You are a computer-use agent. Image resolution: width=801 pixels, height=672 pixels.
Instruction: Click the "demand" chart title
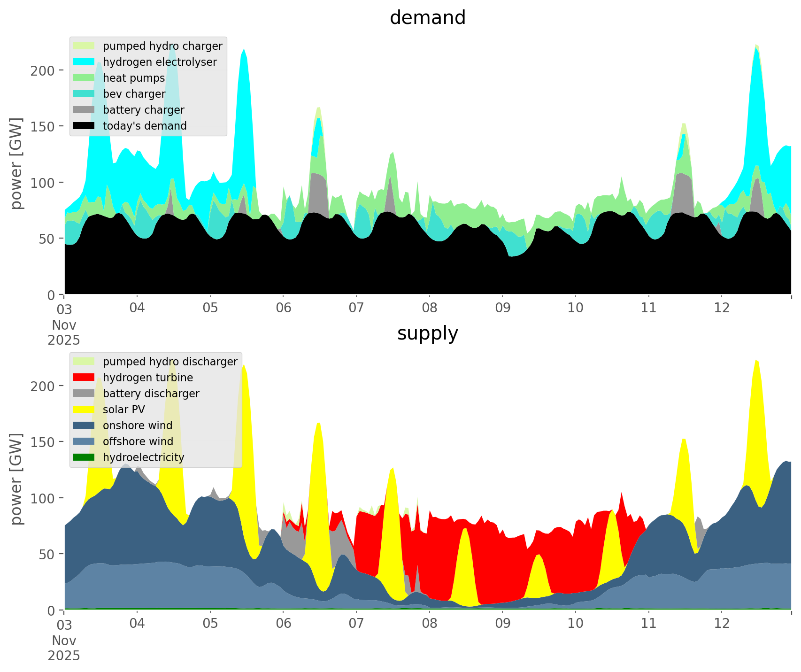pyautogui.click(x=427, y=18)
